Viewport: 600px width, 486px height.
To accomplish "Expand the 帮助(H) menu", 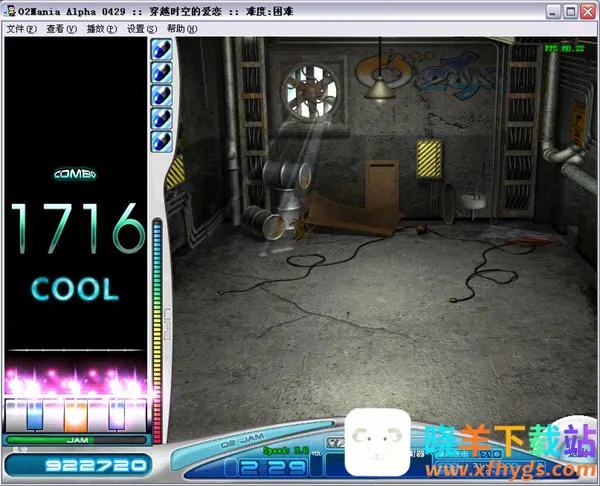I will pyautogui.click(x=182, y=29).
